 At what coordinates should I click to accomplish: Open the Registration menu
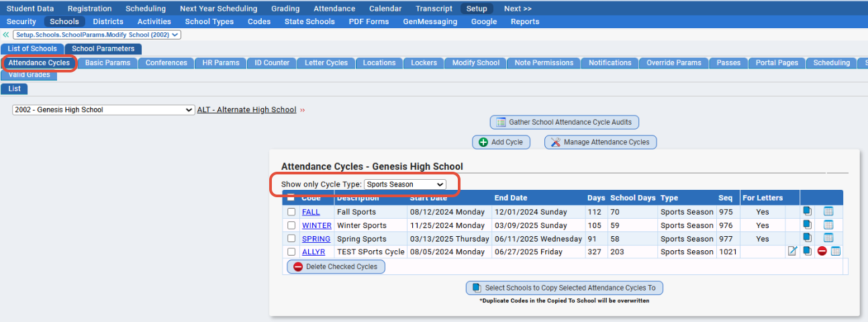point(90,9)
